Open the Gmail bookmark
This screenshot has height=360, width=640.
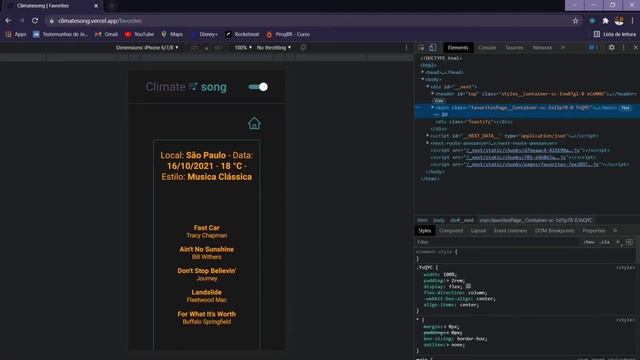[106, 34]
